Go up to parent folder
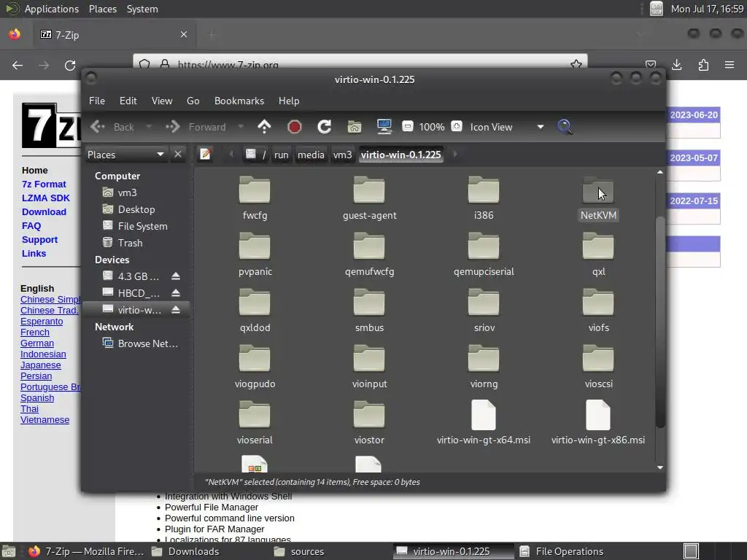Viewport: 747px width, 560px height. pyautogui.click(x=264, y=127)
